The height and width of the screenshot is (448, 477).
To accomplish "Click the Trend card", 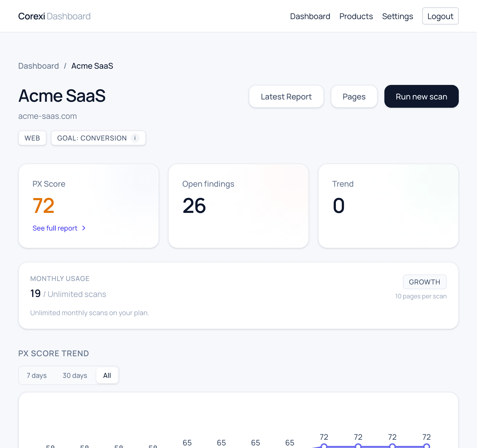I will point(388,206).
